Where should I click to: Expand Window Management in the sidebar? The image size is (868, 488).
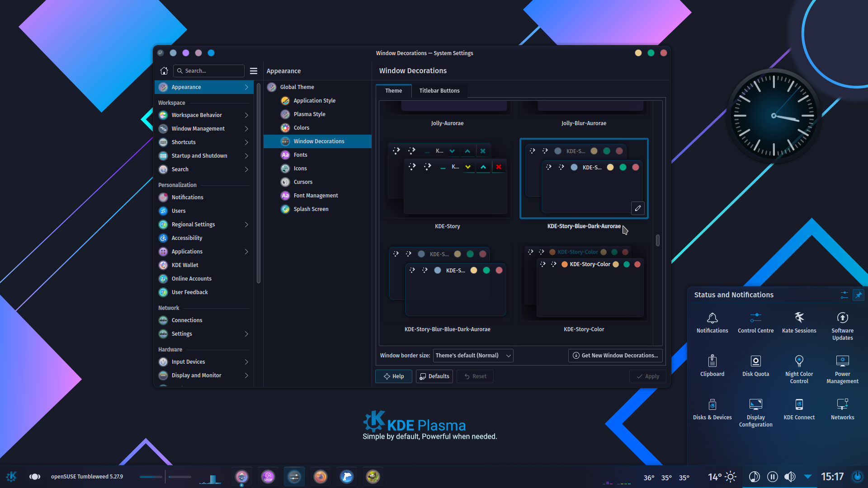point(246,129)
